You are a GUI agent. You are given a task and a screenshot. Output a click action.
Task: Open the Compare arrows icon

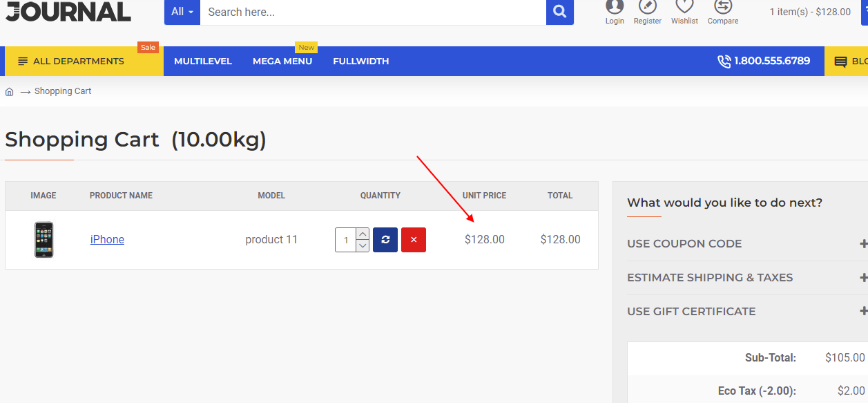[723, 6]
